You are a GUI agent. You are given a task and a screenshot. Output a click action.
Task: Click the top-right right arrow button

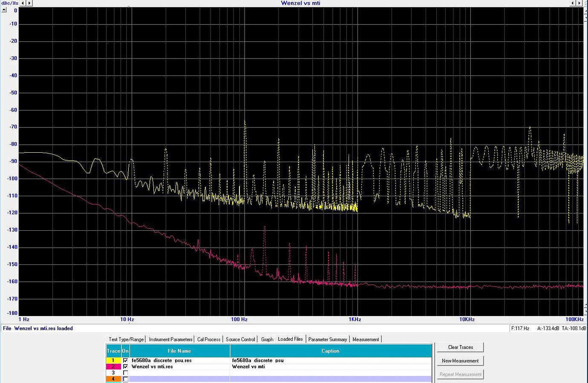pyautogui.click(x=579, y=3)
